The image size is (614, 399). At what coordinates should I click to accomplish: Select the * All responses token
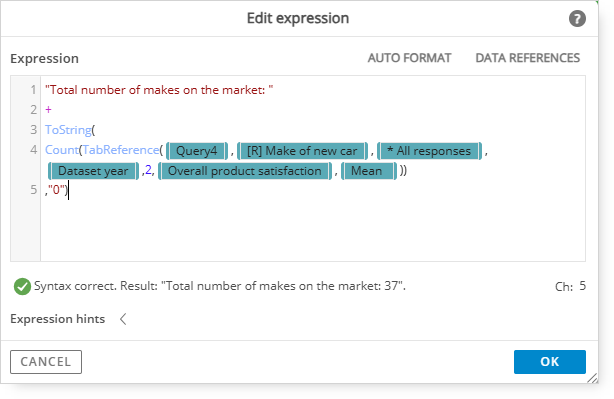tap(429, 151)
